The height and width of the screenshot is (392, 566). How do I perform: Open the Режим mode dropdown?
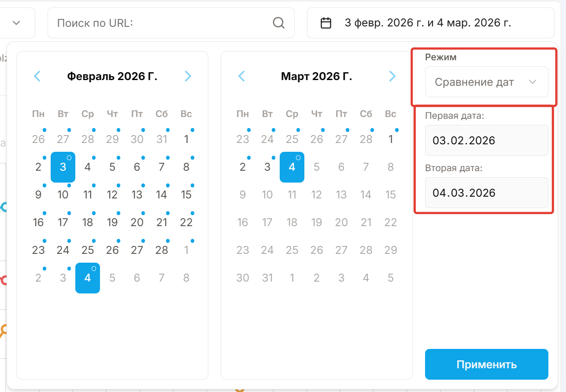point(486,82)
